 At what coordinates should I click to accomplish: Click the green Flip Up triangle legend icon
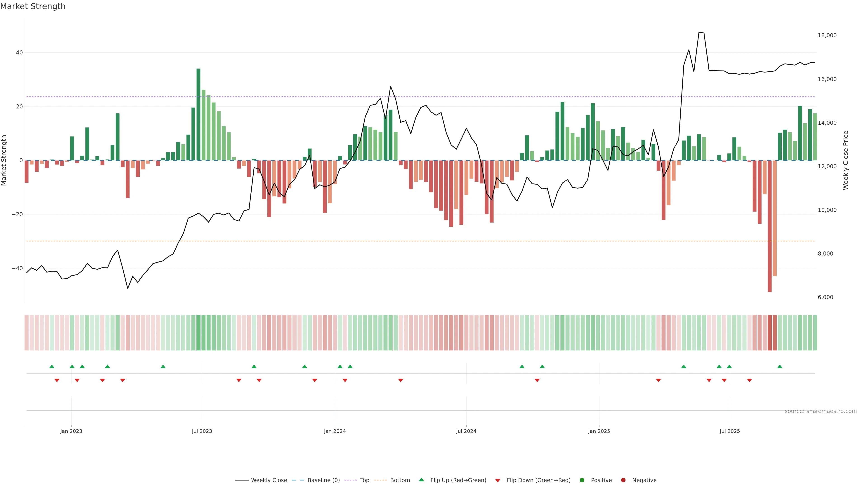coord(421,480)
